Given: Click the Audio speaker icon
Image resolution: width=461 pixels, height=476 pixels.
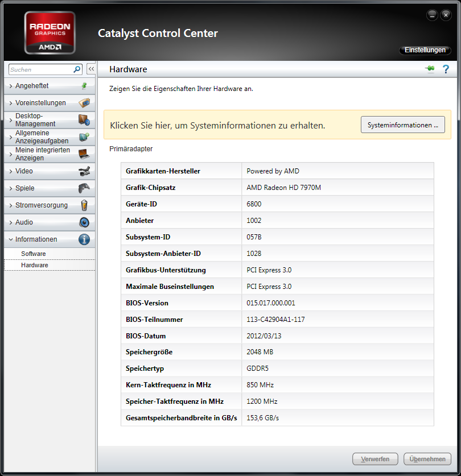Looking at the screenshot, I should click(84, 222).
